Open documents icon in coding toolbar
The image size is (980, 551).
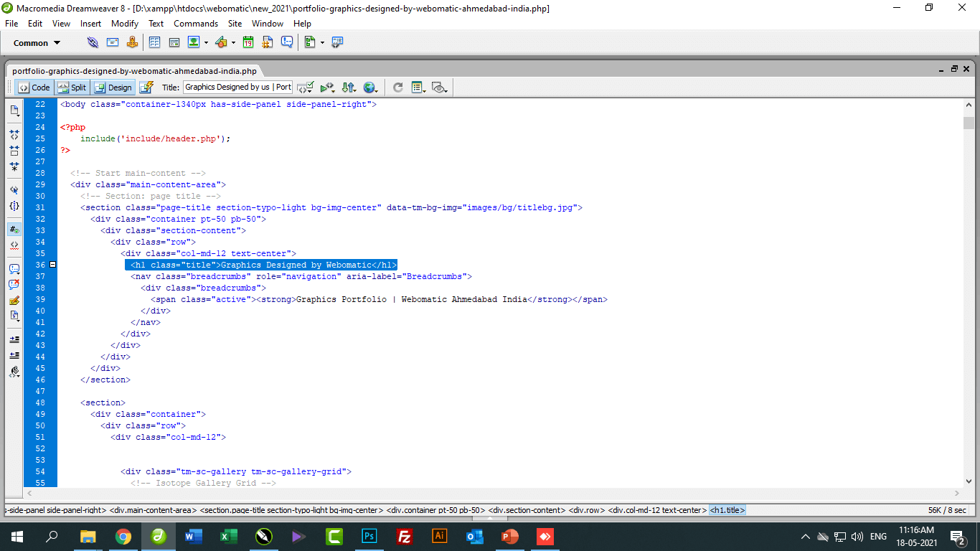tap(14, 110)
